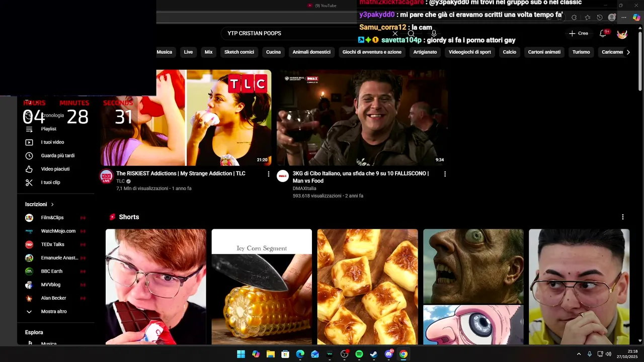Open DMAXItalia channel avatar under video
This screenshot has height=362, width=644.
[283, 176]
